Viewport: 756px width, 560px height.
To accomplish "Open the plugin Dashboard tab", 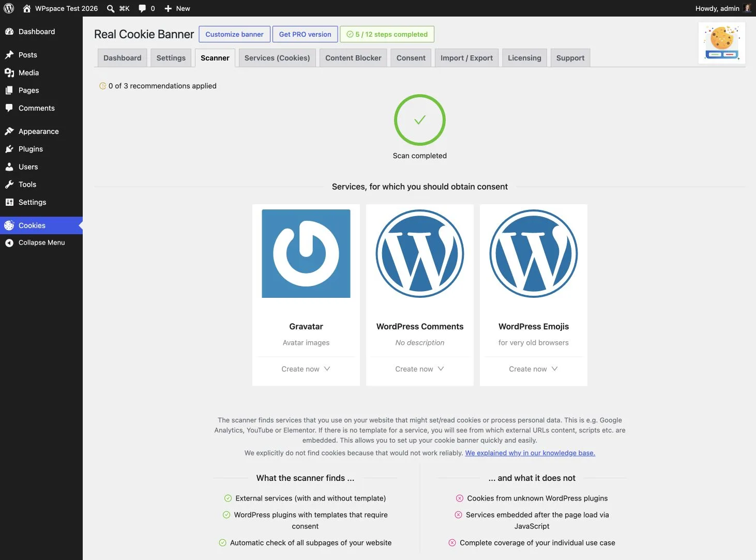I will 123,58.
